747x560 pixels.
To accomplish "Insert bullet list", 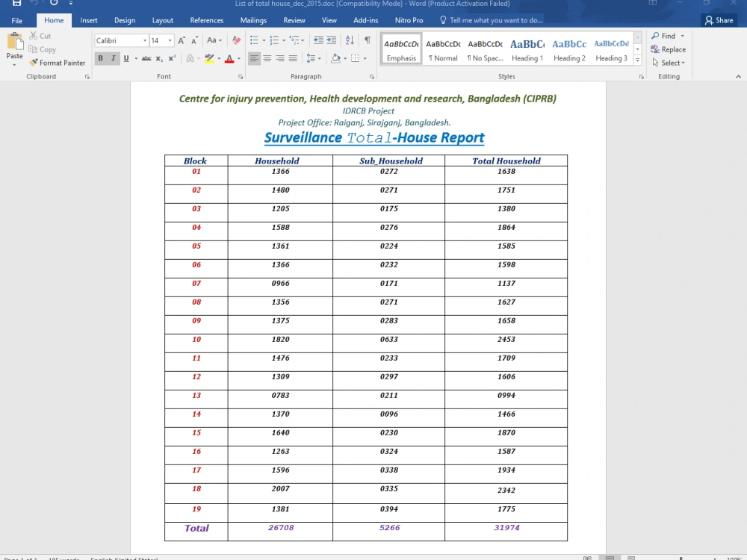I will 255,40.
